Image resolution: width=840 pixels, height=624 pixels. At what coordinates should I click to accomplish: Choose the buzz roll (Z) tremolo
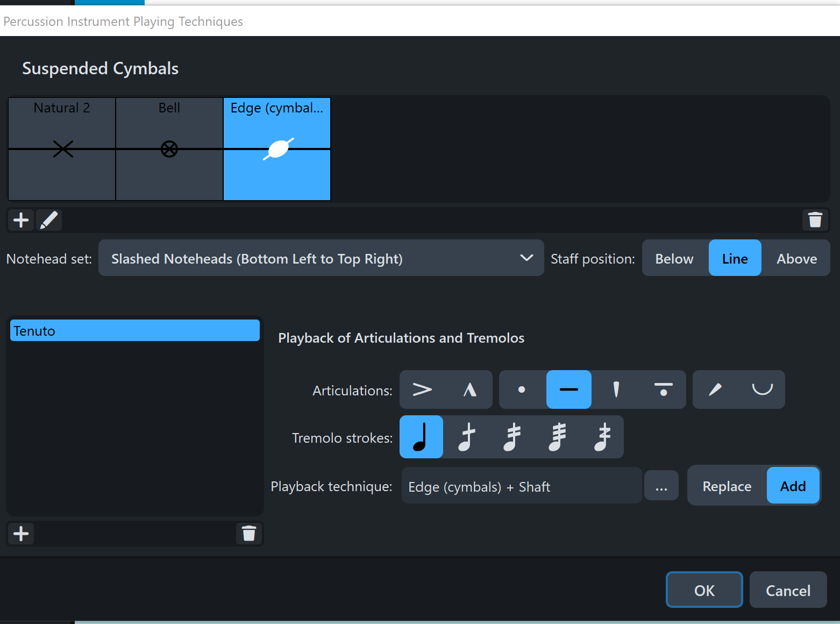coord(602,437)
